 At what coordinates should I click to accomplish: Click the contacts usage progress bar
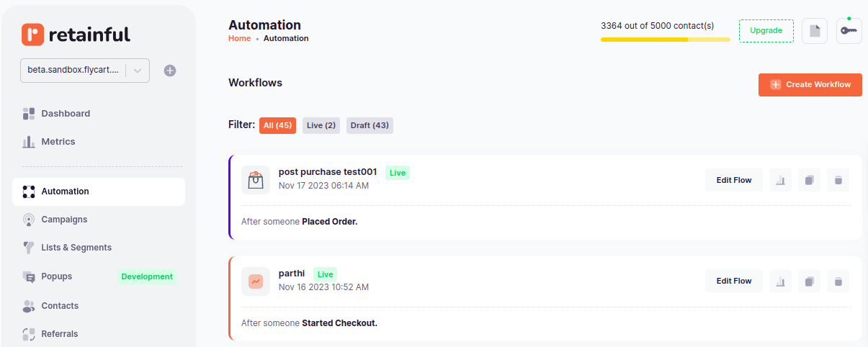(666, 39)
